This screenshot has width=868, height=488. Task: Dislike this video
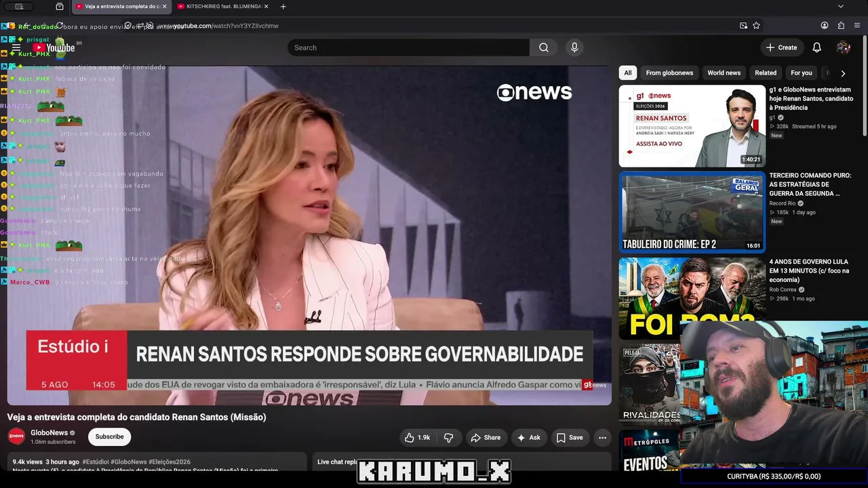(x=448, y=438)
